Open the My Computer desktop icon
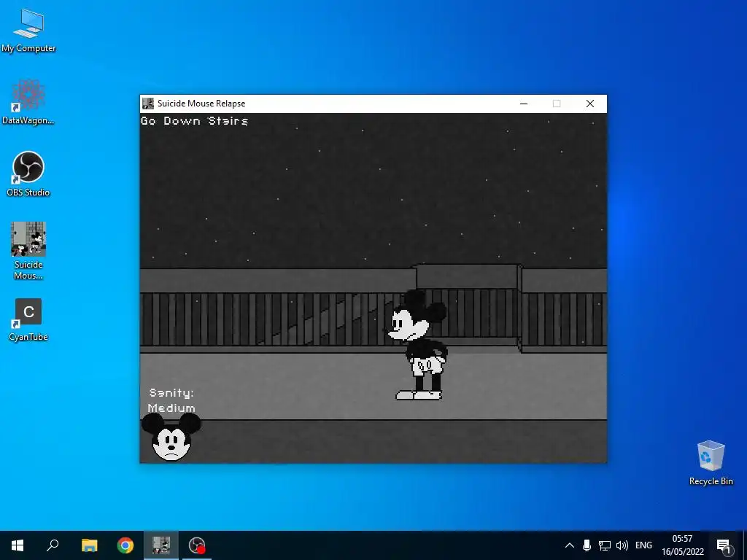This screenshot has width=747, height=560. click(28, 30)
